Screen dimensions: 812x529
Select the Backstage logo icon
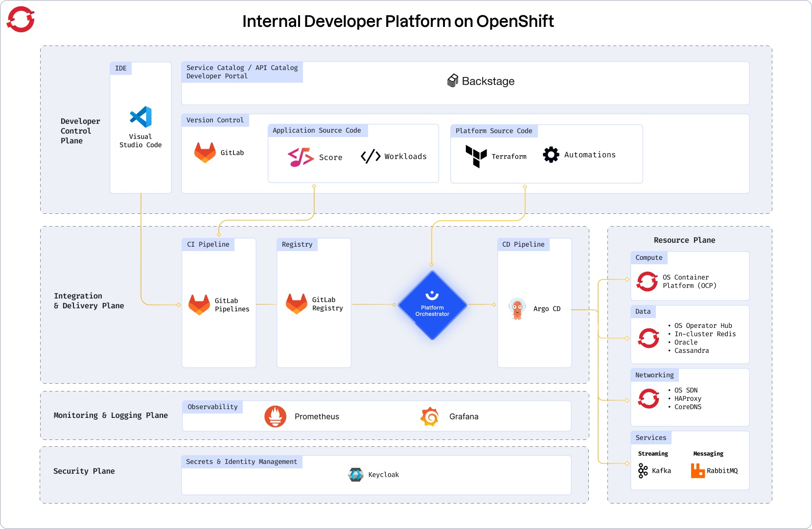click(453, 81)
